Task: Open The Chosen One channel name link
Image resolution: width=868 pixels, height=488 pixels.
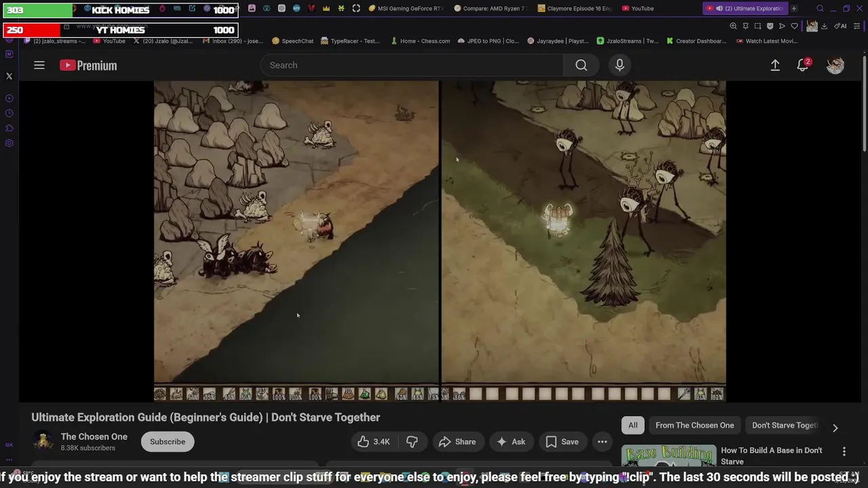Action: coord(94,436)
